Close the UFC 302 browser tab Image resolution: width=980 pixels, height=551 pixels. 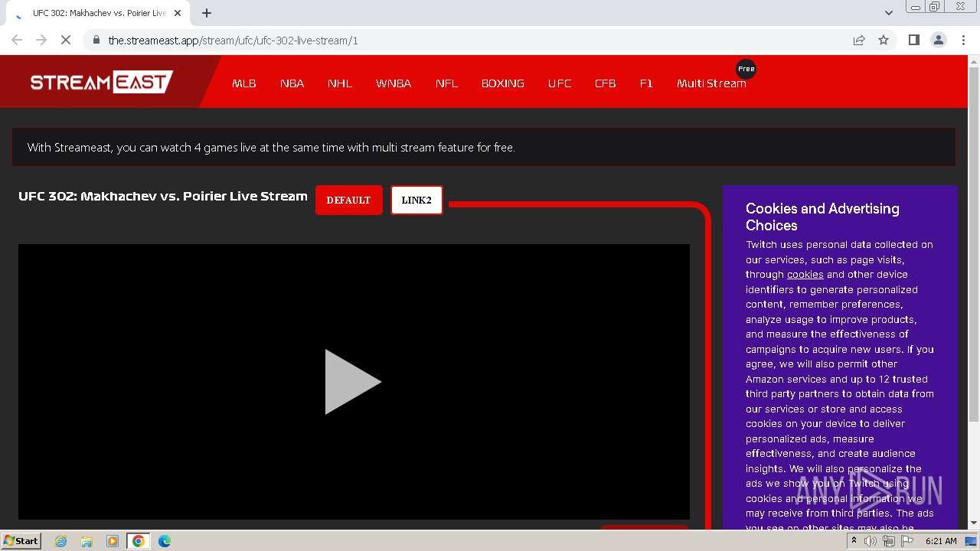(178, 13)
